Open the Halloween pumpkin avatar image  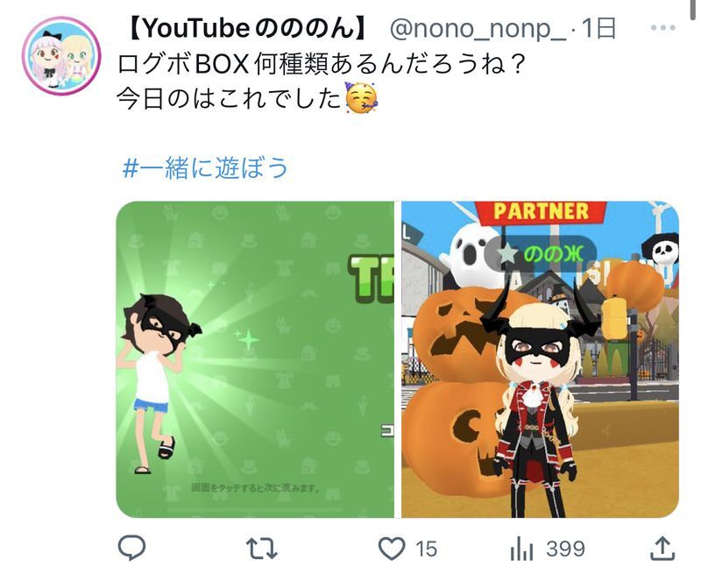540,359
